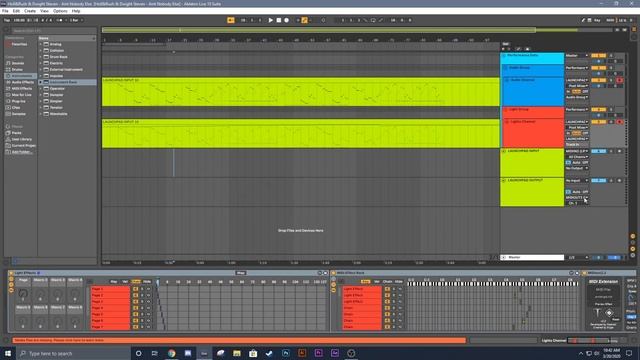This screenshot has width=640, height=360.
Task: Toggle the LAUNCHPAD OUTPUT track activator
Action: click(598, 180)
